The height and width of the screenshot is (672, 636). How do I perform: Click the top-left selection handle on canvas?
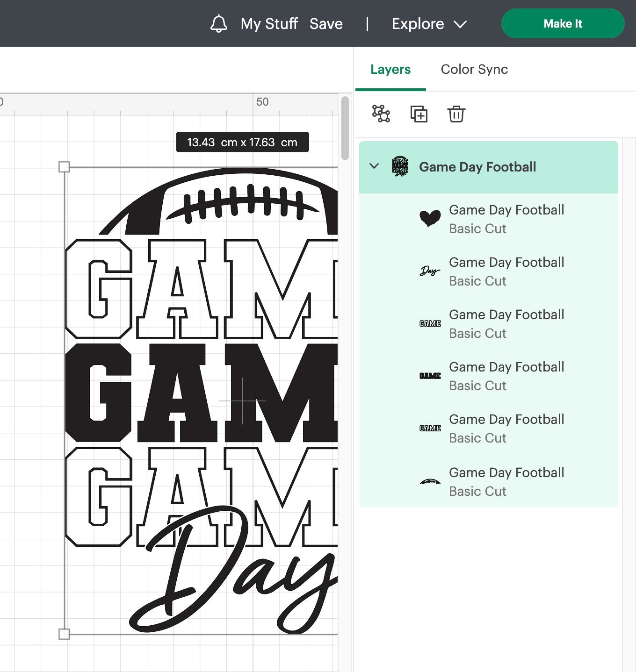click(x=64, y=166)
